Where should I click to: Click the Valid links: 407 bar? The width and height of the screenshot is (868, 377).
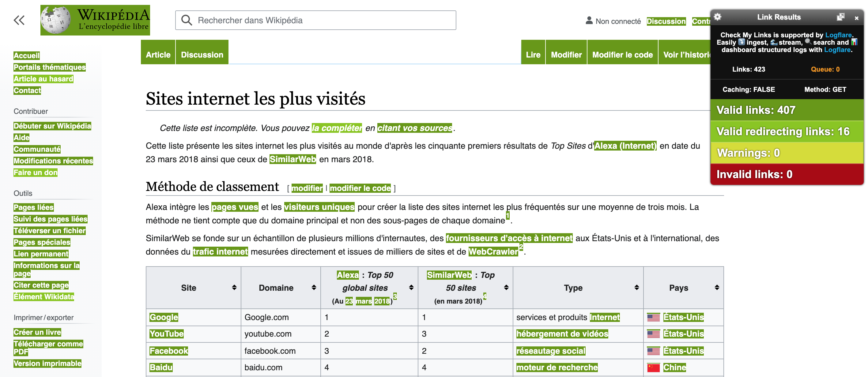(787, 110)
